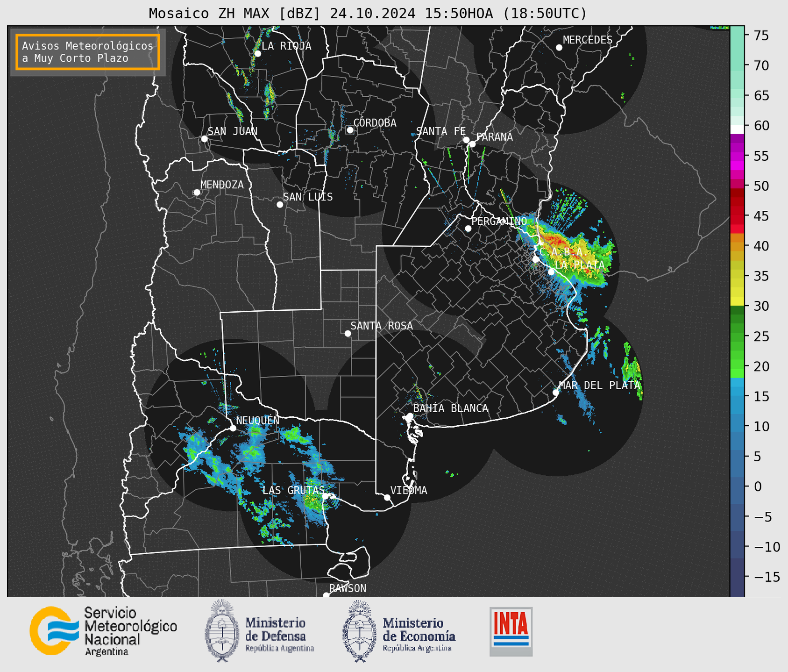Screen dimensions: 788x672
Task: Click the CÓRDOBA city marker dot
Action: (350, 130)
